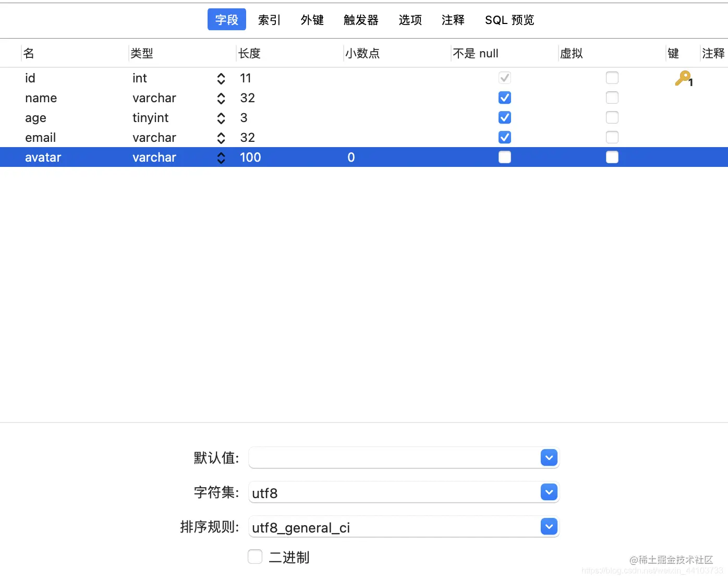Enable virtual checkbox for avatar field
Image resolution: width=728 pixels, height=580 pixels.
click(612, 157)
